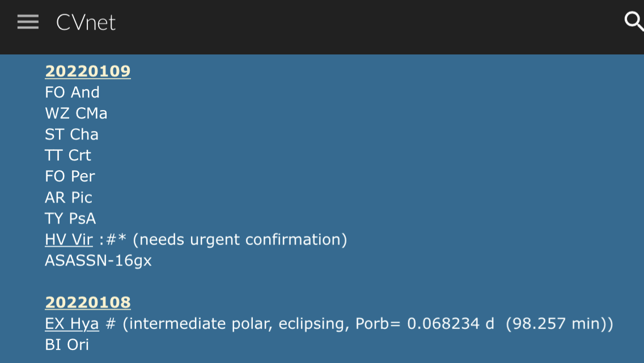Click the CVnet site title

86,23
